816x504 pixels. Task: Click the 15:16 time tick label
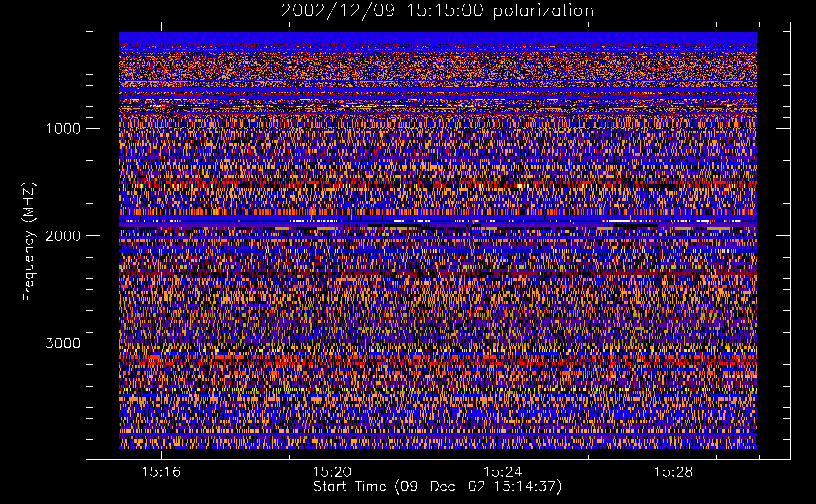point(161,472)
